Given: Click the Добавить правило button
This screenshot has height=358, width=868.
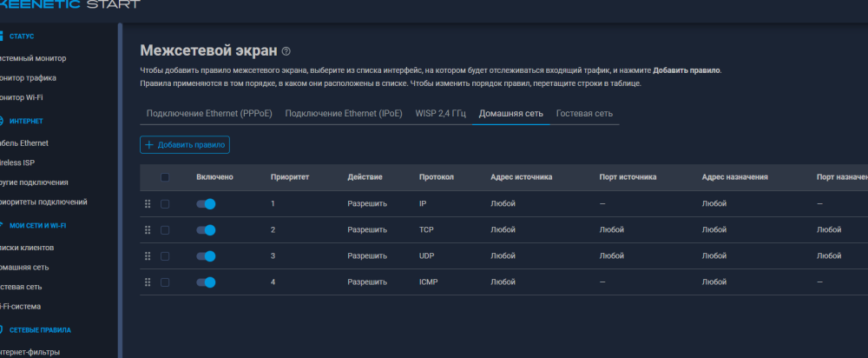Looking at the screenshot, I should (x=185, y=144).
